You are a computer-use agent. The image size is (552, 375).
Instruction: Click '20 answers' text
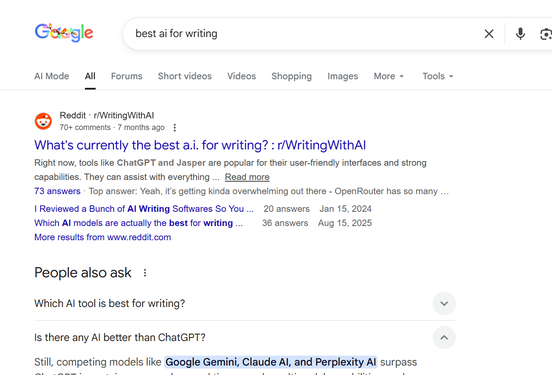(287, 209)
